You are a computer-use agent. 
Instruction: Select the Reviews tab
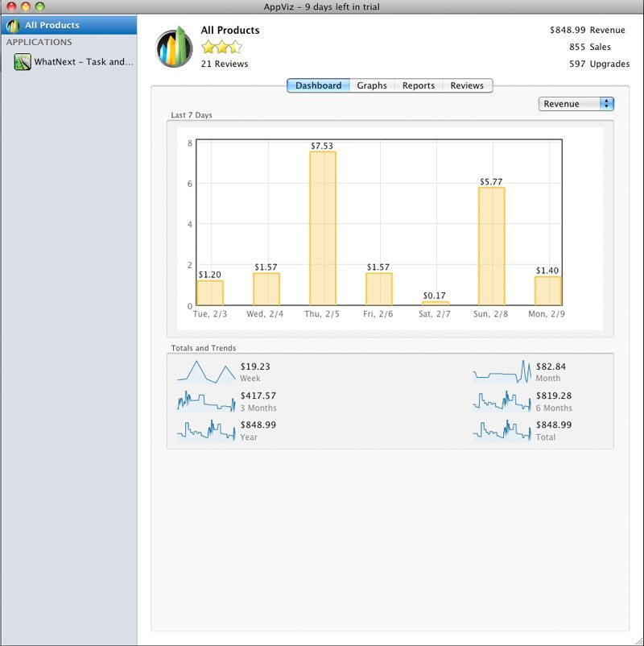coord(467,85)
